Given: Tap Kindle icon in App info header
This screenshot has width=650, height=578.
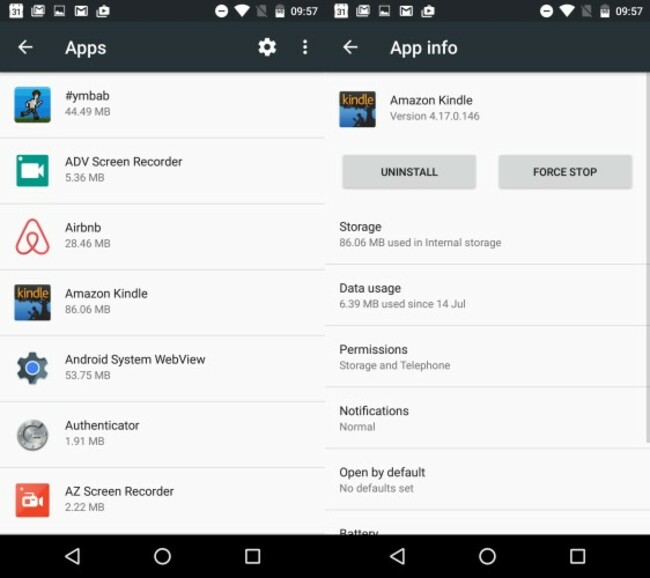Looking at the screenshot, I should [x=357, y=109].
